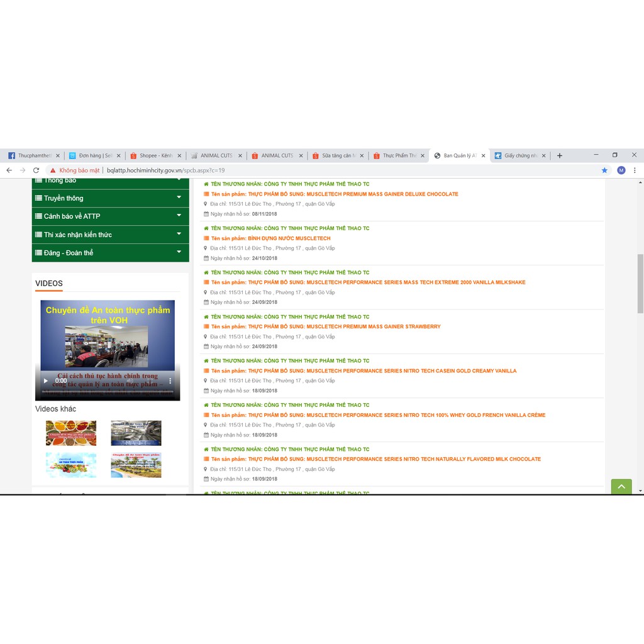
Task: Reload the page with the refresh icon
Action: (36, 170)
